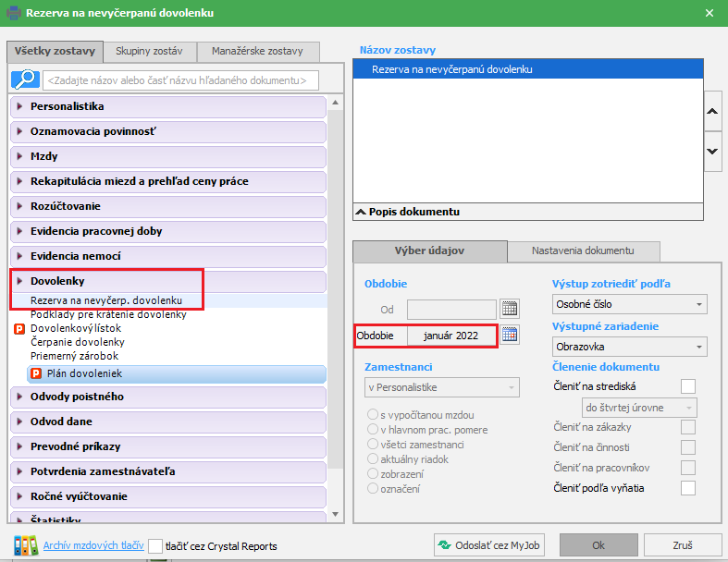Click the P icon beside Plán dovoleniek

click(x=36, y=373)
